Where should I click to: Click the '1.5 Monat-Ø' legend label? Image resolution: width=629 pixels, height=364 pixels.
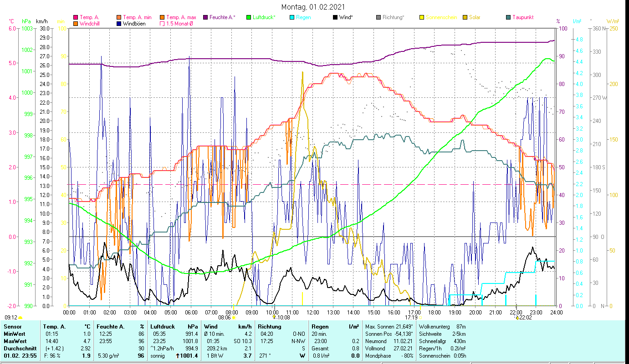coord(179,23)
